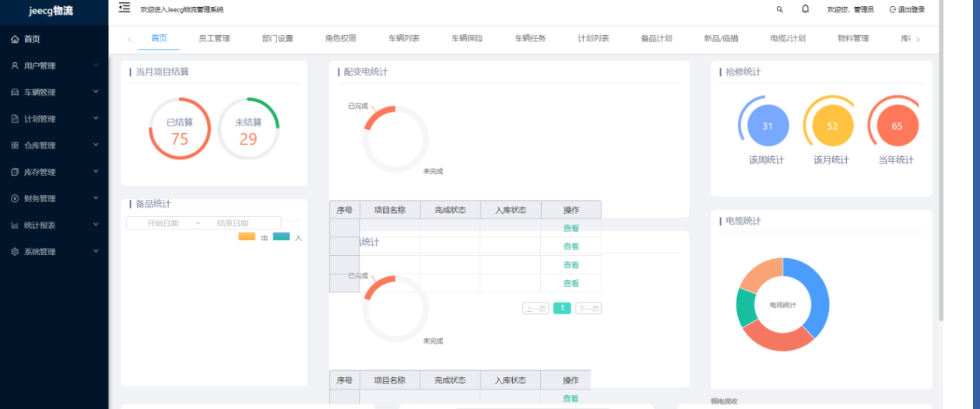Click 退出登录 to log out
This screenshot has width=980, height=409.
(908, 9)
